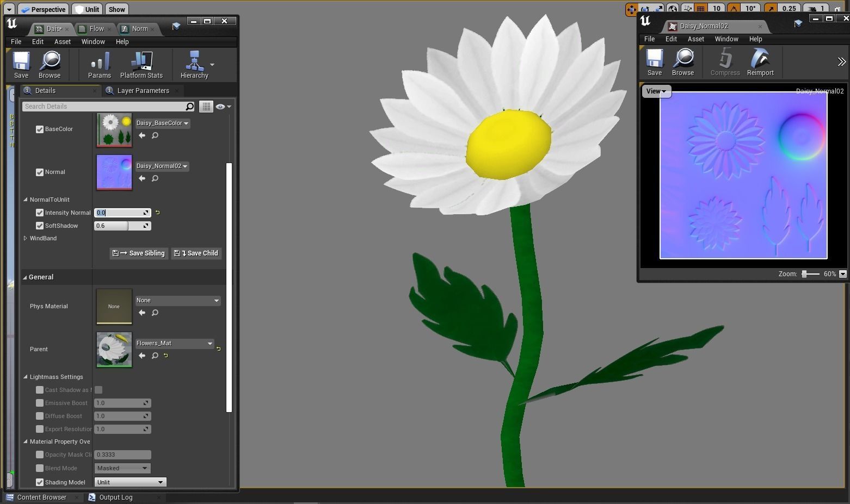This screenshot has height=504, width=850.
Task: Toggle scale snapping icon in viewport
Action: [x=771, y=9]
